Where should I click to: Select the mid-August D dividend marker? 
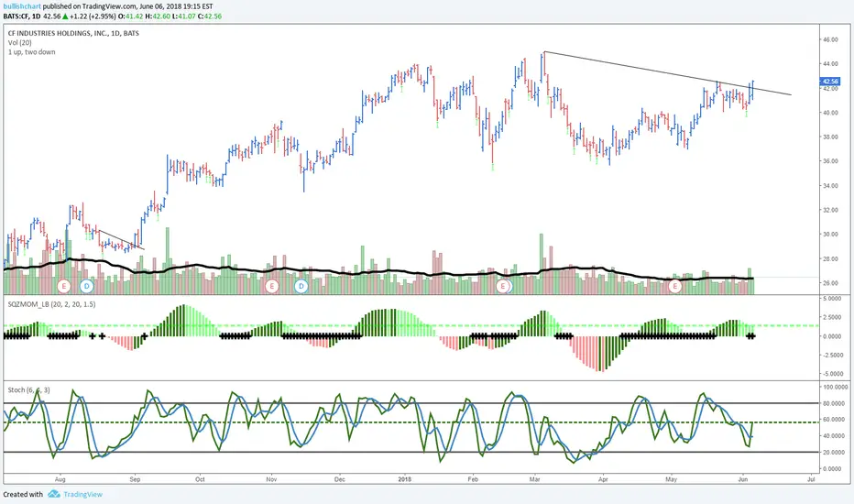87,286
